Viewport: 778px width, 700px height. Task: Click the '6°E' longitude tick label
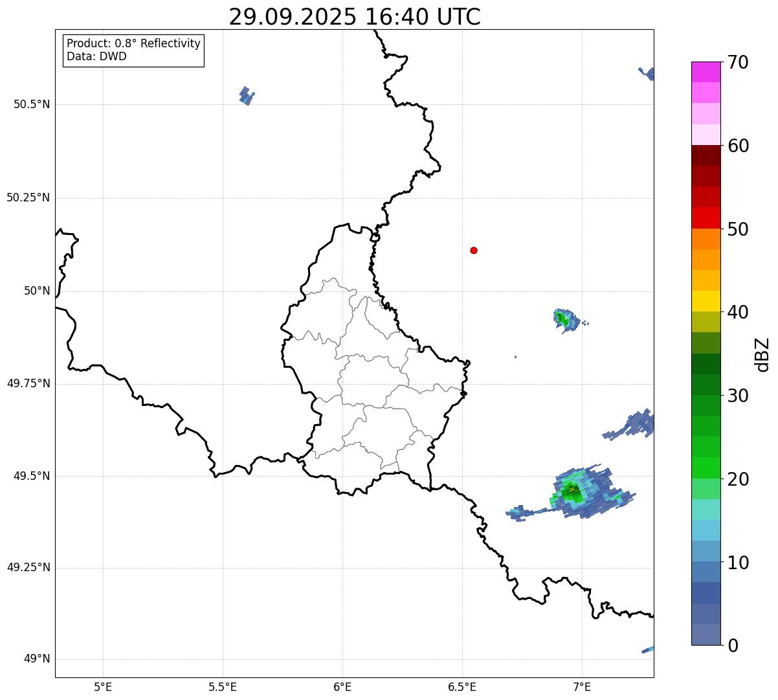pyautogui.click(x=342, y=687)
